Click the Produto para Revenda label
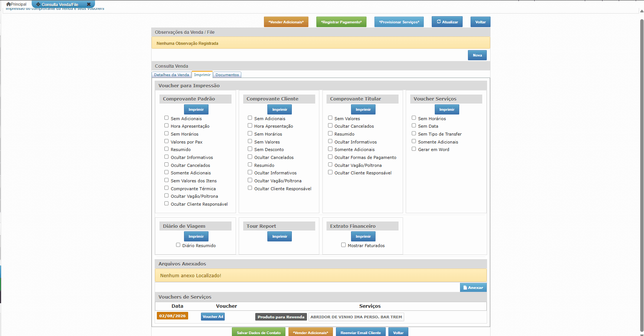 pos(281,317)
